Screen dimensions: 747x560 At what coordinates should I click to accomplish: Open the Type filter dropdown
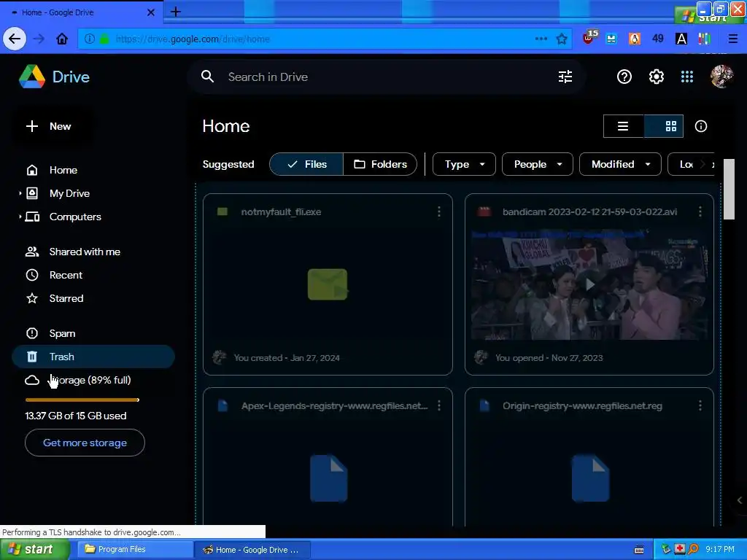(x=464, y=164)
